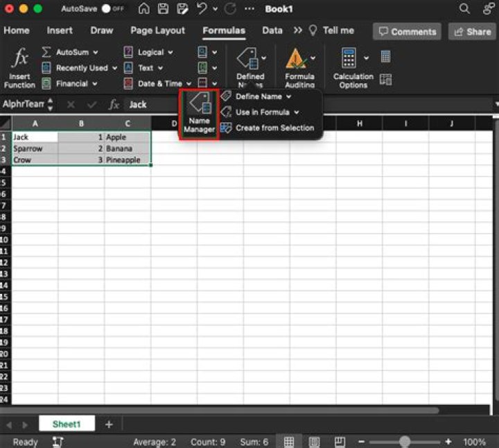
Task: Click the zoom slider handle
Action: 405,442
